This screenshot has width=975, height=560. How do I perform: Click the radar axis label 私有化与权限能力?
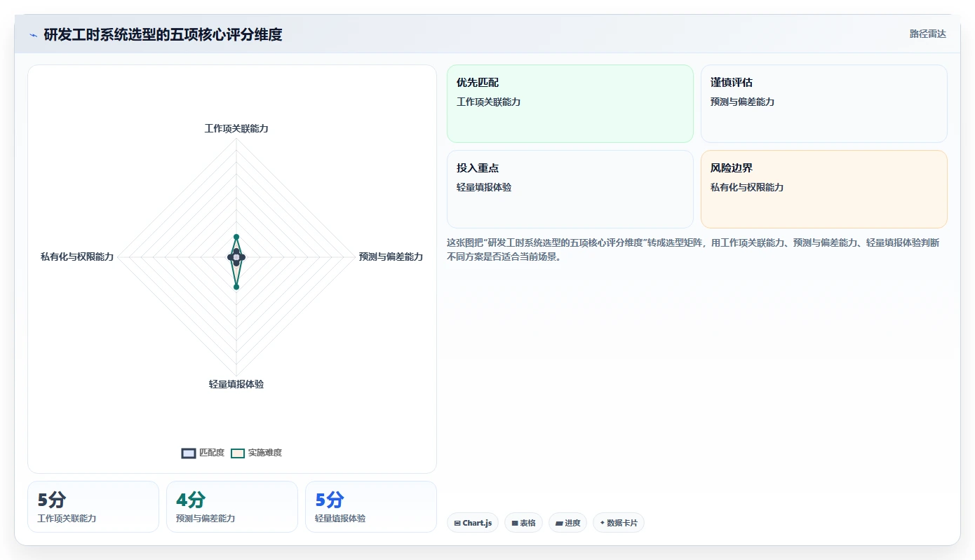(x=77, y=257)
